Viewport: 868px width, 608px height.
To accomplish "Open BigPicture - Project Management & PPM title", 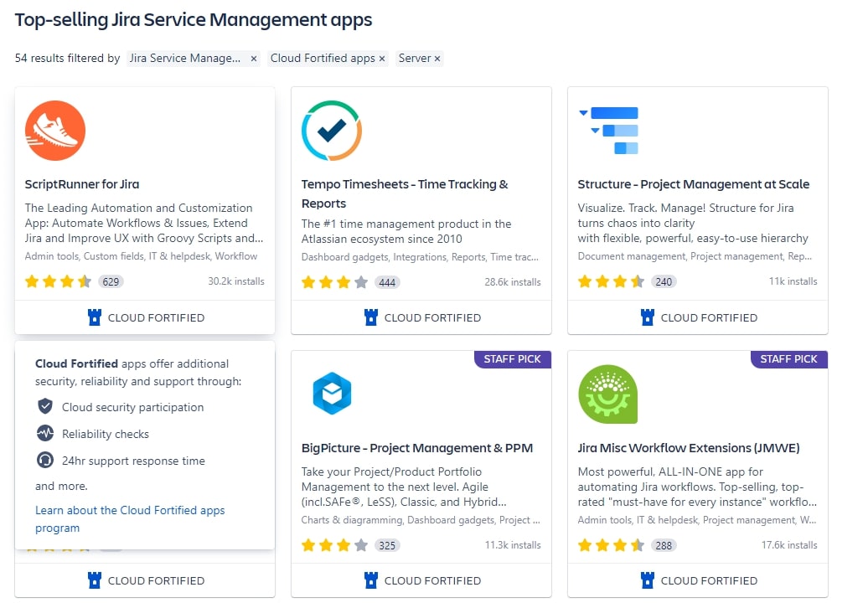I will (x=417, y=448).
